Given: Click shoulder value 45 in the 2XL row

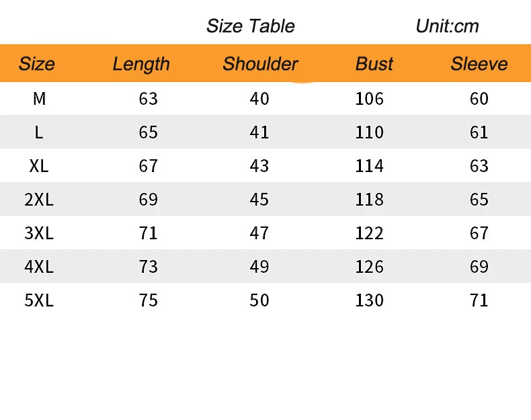Looking at the screenshot, I should click(x=259, y=200).
